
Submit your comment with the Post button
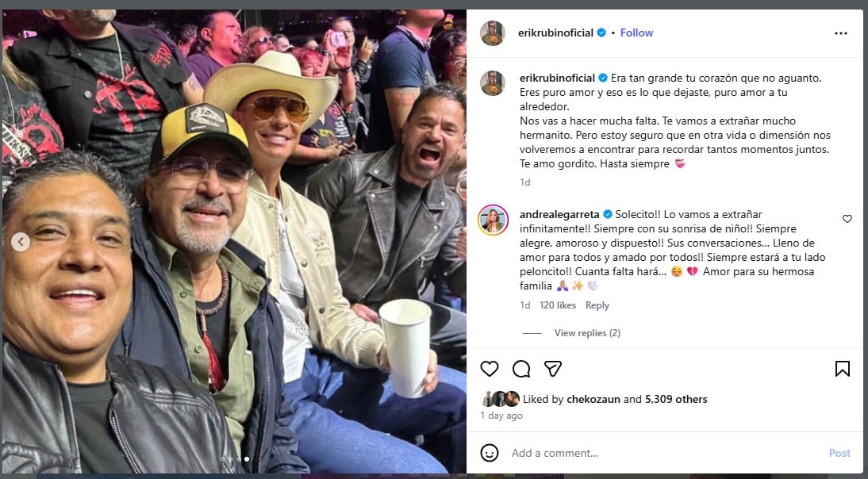[x=839, y=452]
